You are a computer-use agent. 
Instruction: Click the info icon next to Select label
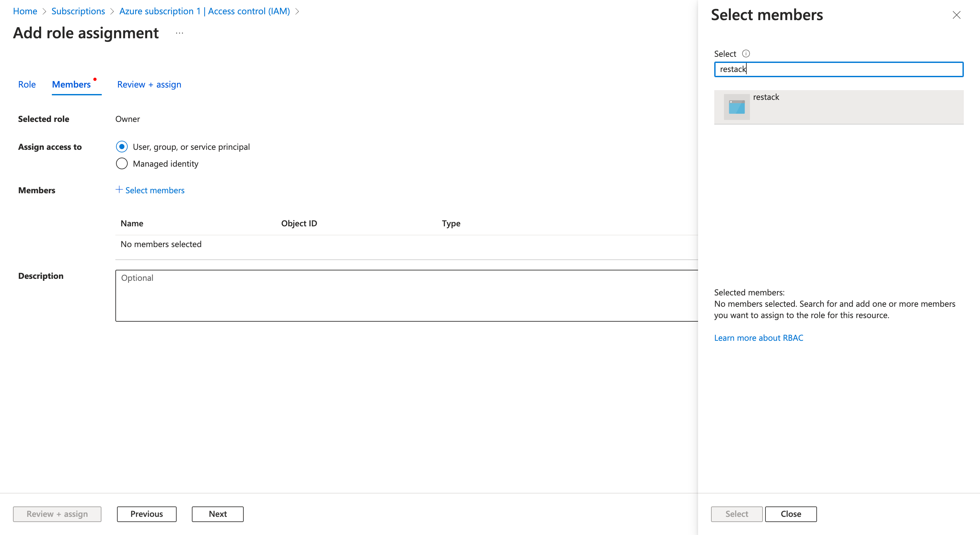pos(747,53)
